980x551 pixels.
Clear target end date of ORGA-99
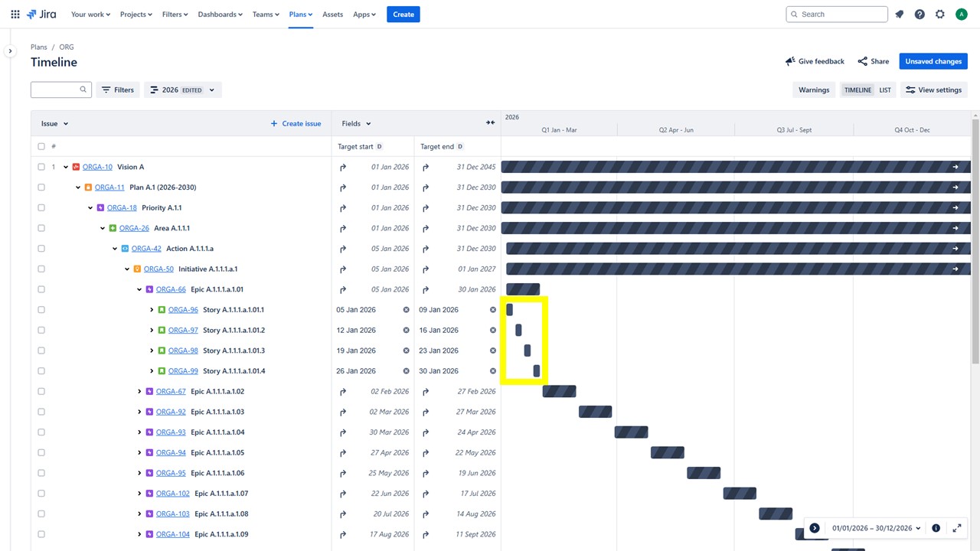493,371
